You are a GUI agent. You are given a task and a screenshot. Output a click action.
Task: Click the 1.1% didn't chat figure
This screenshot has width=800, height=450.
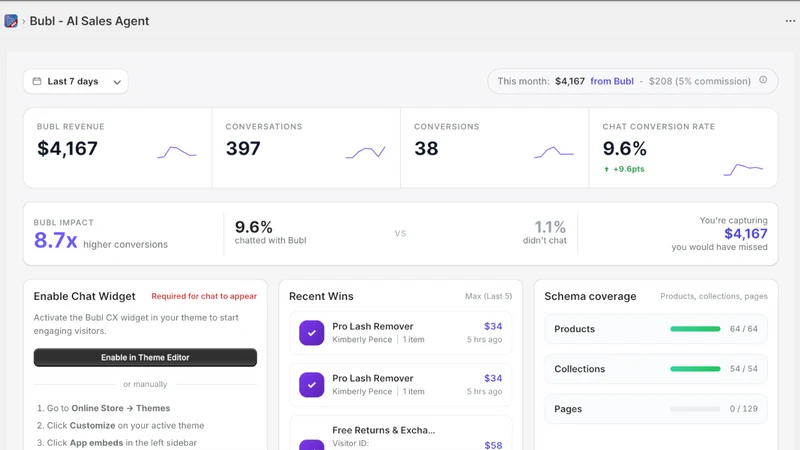coord(549,227)
